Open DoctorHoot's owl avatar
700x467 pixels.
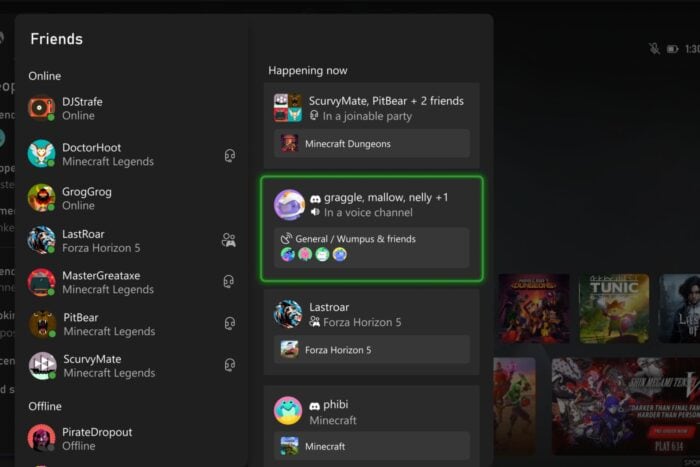(x=41, y=154)
